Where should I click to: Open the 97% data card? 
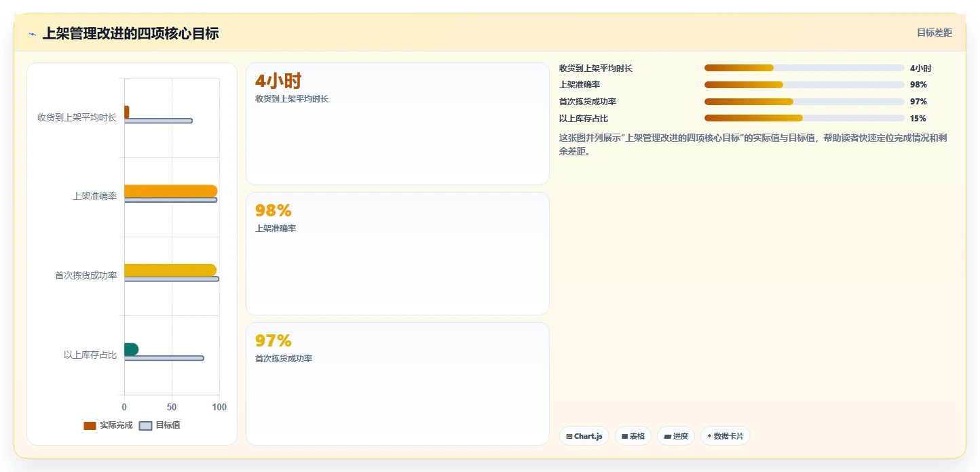[398, 383]
